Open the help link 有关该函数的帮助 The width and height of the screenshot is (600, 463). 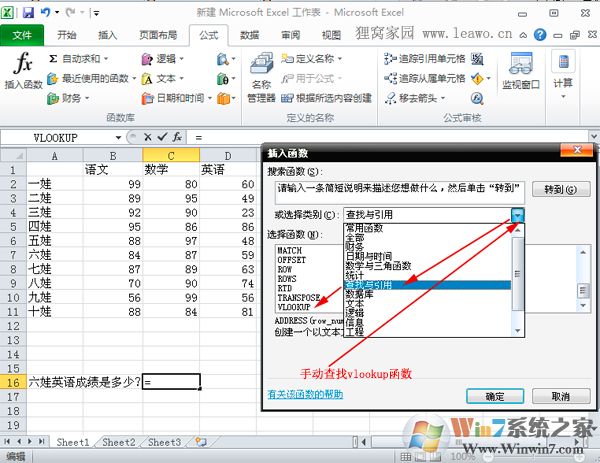(x=305, y=394)
